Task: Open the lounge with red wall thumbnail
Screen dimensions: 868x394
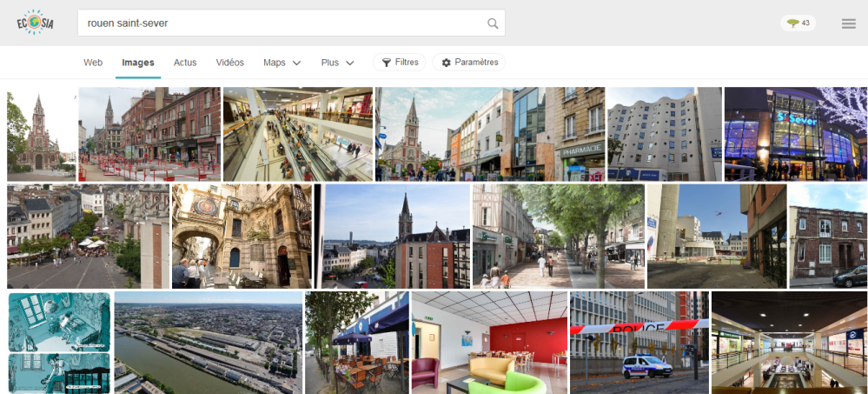Action: coord(490,343)
